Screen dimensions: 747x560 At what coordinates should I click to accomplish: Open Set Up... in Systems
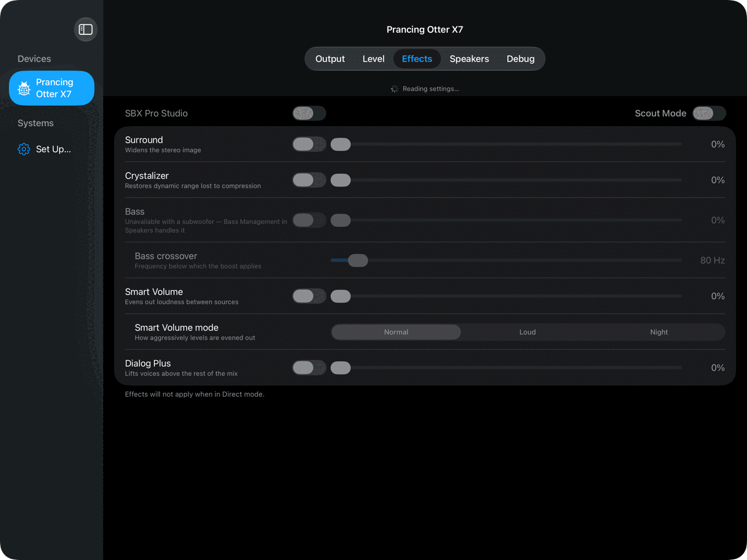pos(52,149)
